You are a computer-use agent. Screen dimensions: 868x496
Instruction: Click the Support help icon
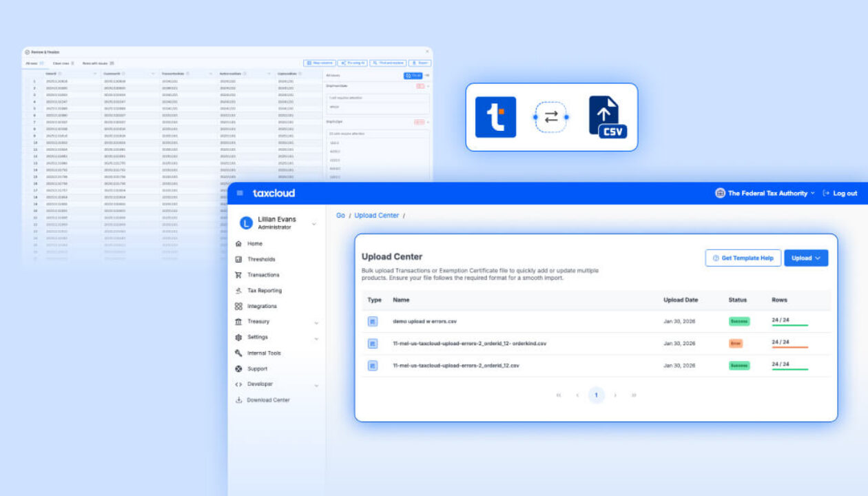click(237, 369)
